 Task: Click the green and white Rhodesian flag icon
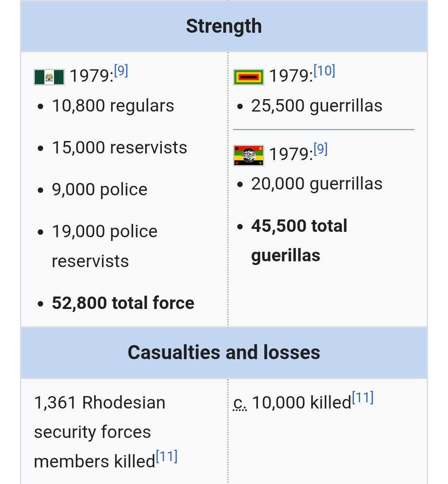49,77
